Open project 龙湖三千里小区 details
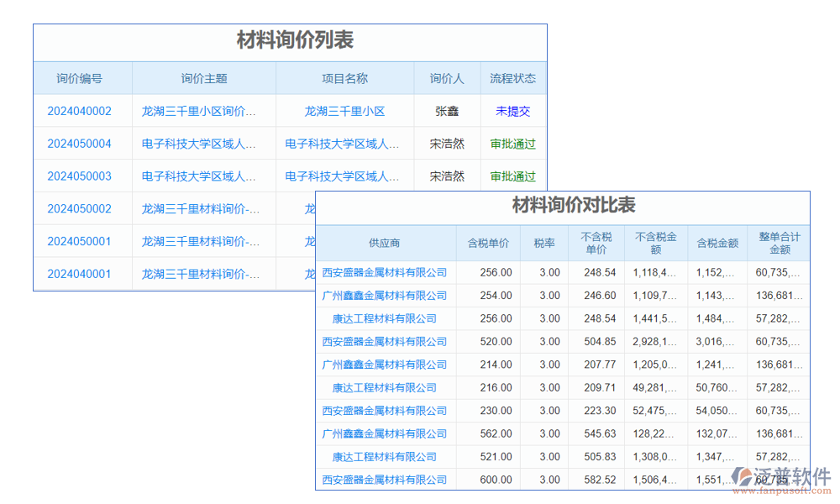The height and width of the screenshot is (504, 840). point(344,111)
